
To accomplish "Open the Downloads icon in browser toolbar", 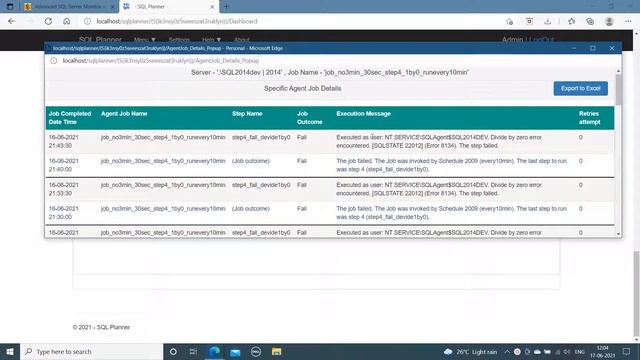I will pyautogui.click(x=548, y=21).
